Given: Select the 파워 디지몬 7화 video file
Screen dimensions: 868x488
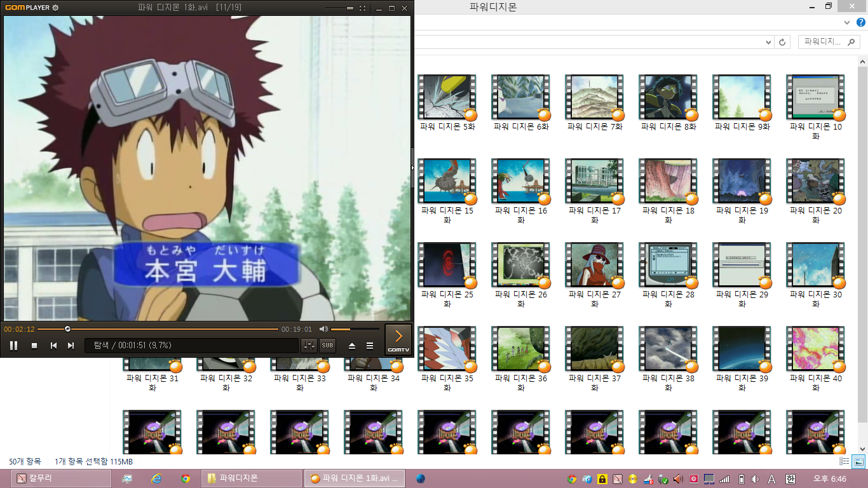Looking at the screenshot, I should pyautogui.click(x=595, y=102).
